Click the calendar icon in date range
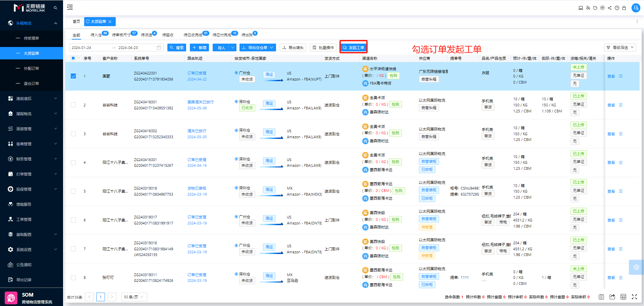Image resolution: width=644 pixels, height=306 pixels. (159, 48)
